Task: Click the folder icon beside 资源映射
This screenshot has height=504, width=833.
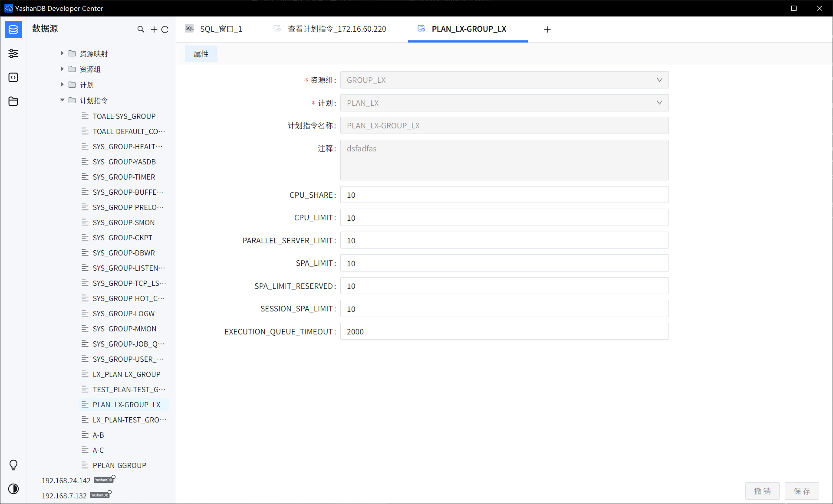Action: coord(72,53)
